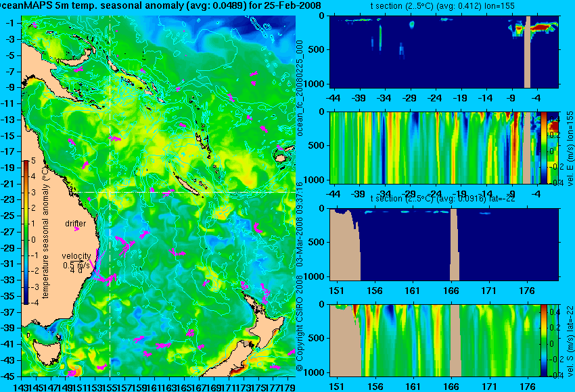Click the velocity scale arrow in the legend
This screenshot has width=575, height=392.
76,261
